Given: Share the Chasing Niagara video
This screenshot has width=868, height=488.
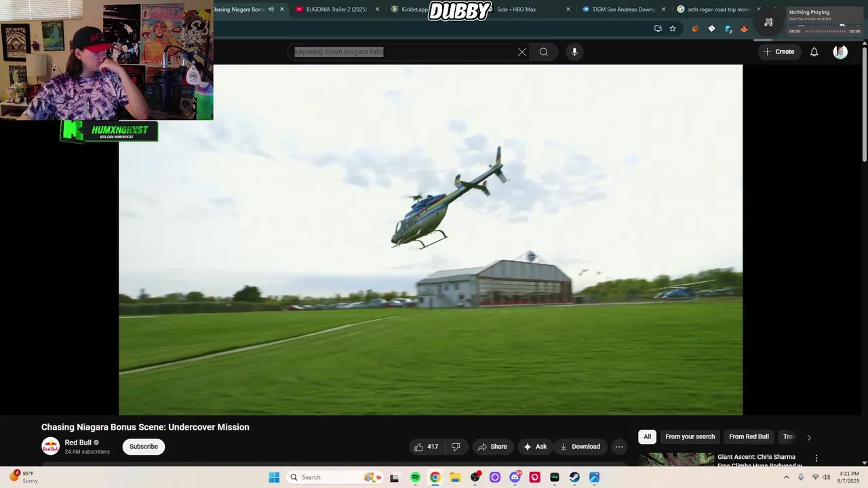Looking at the screenshot, I should (x=492, y=447).
